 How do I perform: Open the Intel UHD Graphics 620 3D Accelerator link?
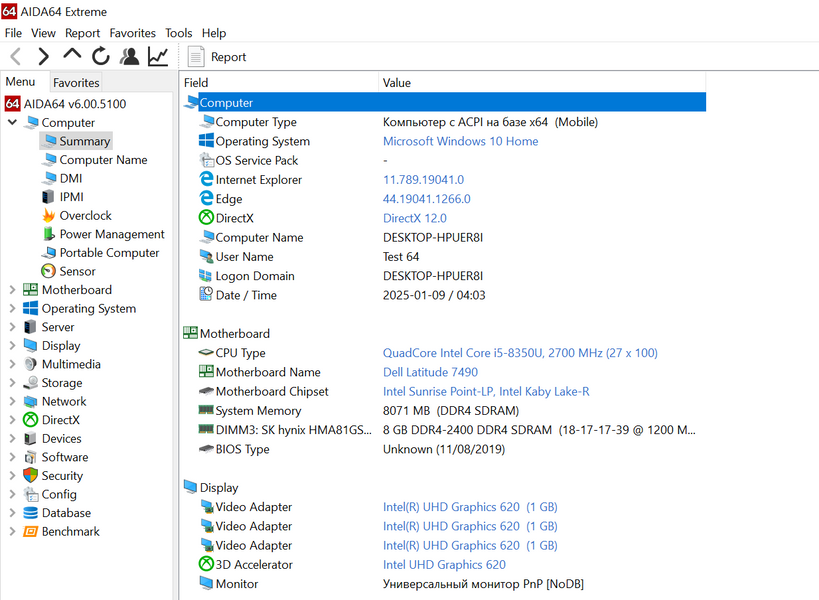click(444, 564)
